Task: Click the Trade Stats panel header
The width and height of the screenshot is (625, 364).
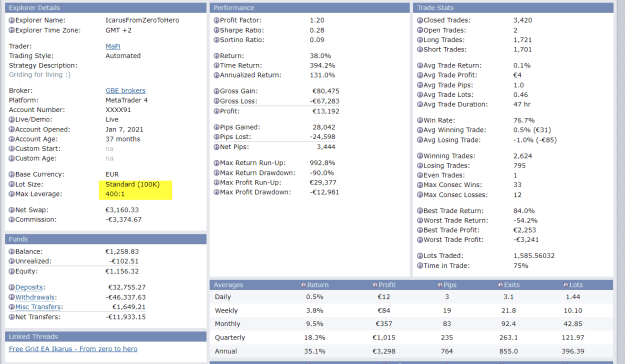Action: coord(513,8)
